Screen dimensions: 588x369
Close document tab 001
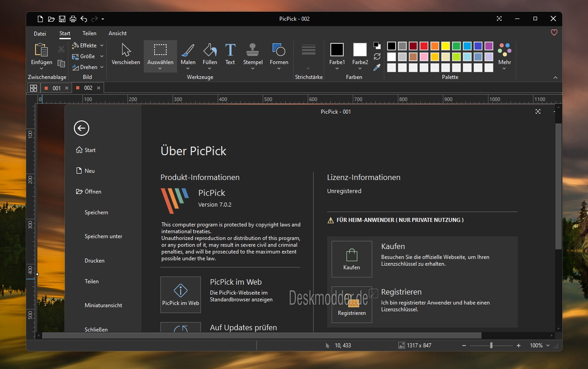click(x=67, y=88)
